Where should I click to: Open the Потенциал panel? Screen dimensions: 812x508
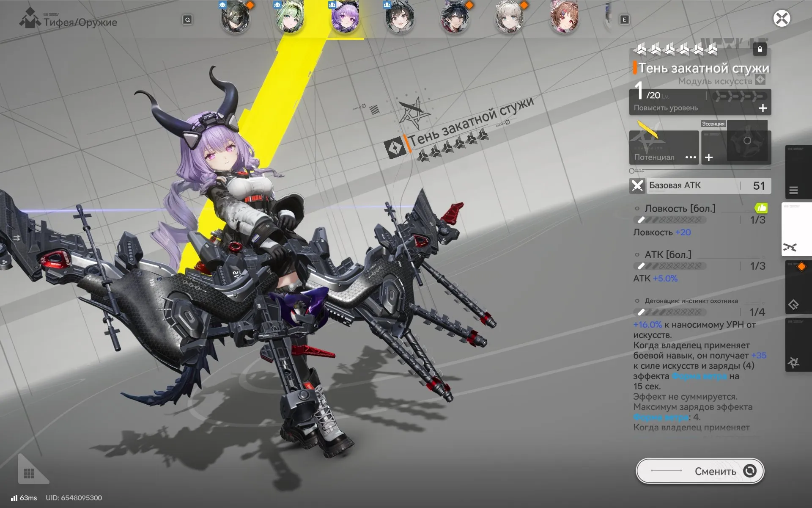[664, 147]
